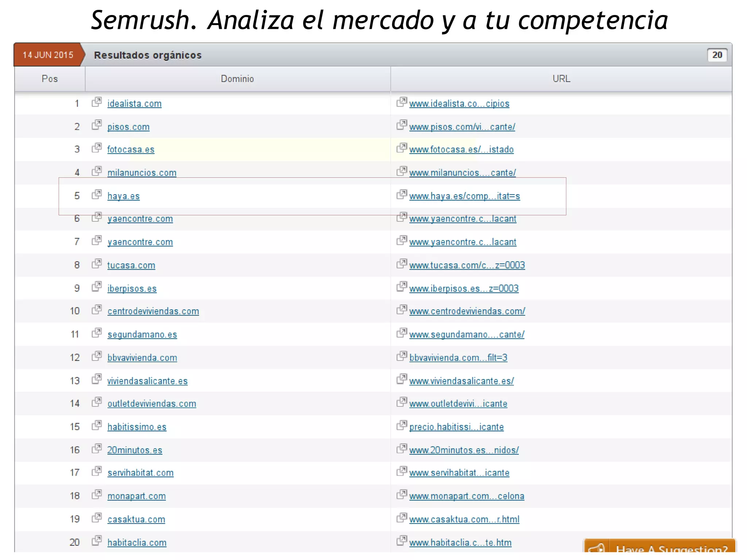Open external link icon beside idealista.com domain
The image size is (747, 560).
click(97, 102)
